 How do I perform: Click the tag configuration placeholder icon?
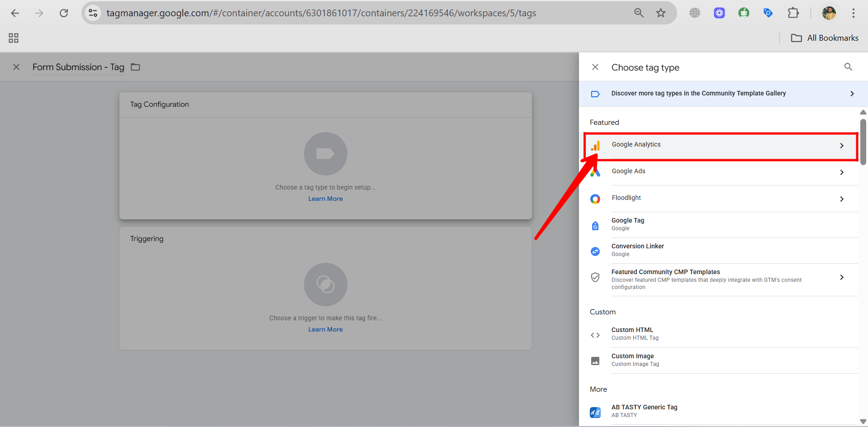pyautogui.click(x=326, y=154)
